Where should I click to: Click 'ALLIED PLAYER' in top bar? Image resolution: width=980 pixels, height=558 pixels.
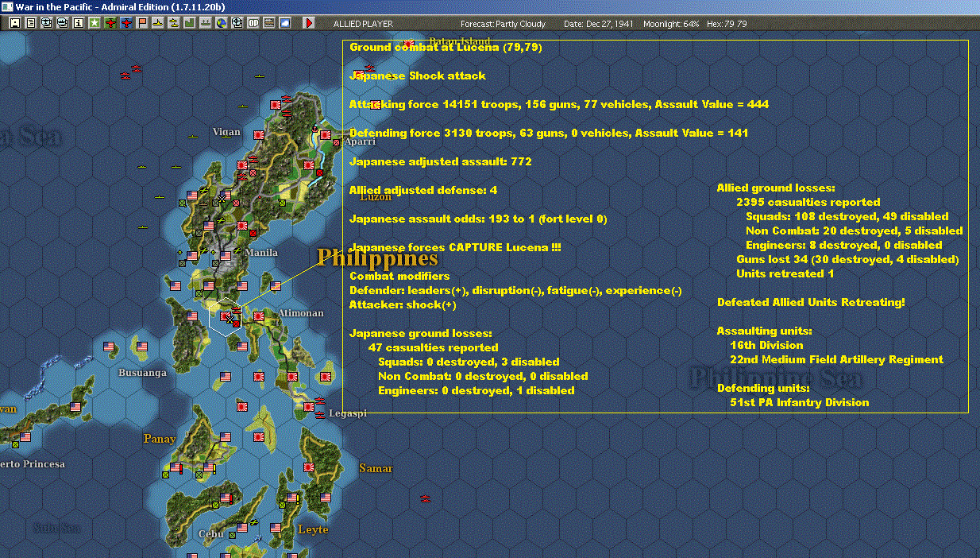364,24
